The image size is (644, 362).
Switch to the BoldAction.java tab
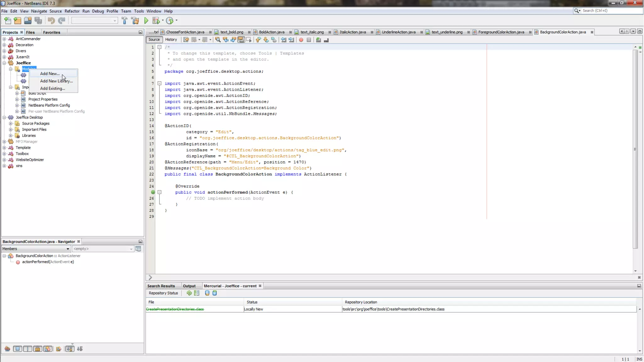click(x=271, y=32)
